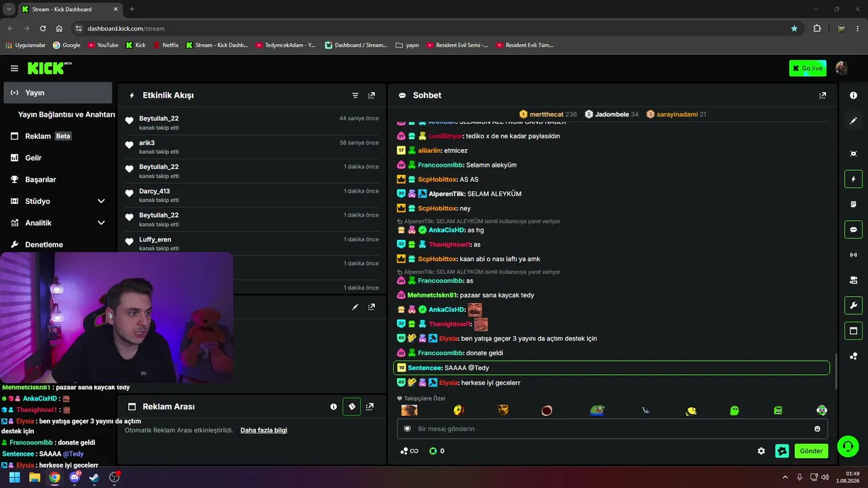This screenshot has height=488, width=868.
Task: Open Discord from the taskbar
Action: coord(75,477)
